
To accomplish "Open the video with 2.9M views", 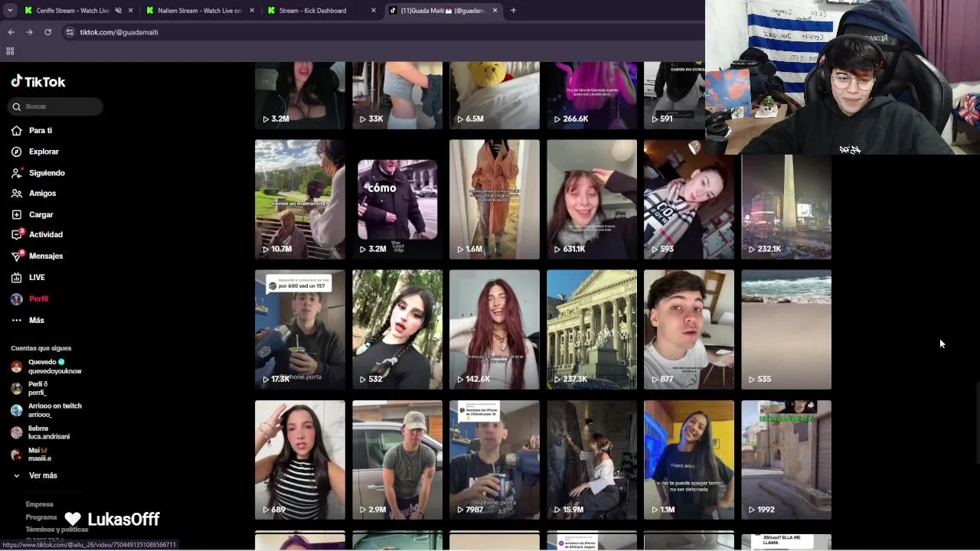I will (397, 460).
